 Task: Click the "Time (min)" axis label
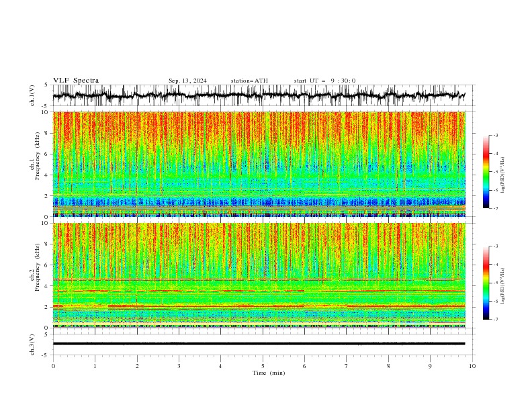(x=269, y=373)
